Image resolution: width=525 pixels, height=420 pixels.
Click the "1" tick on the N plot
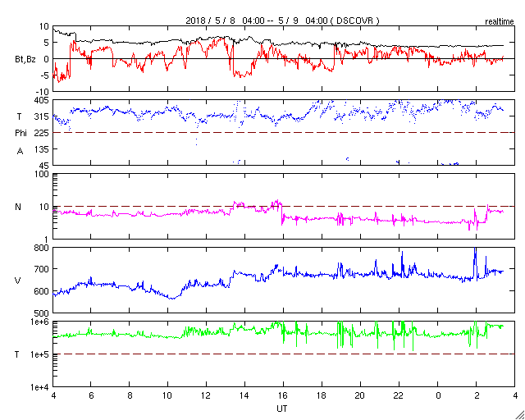tap(47, 240)
